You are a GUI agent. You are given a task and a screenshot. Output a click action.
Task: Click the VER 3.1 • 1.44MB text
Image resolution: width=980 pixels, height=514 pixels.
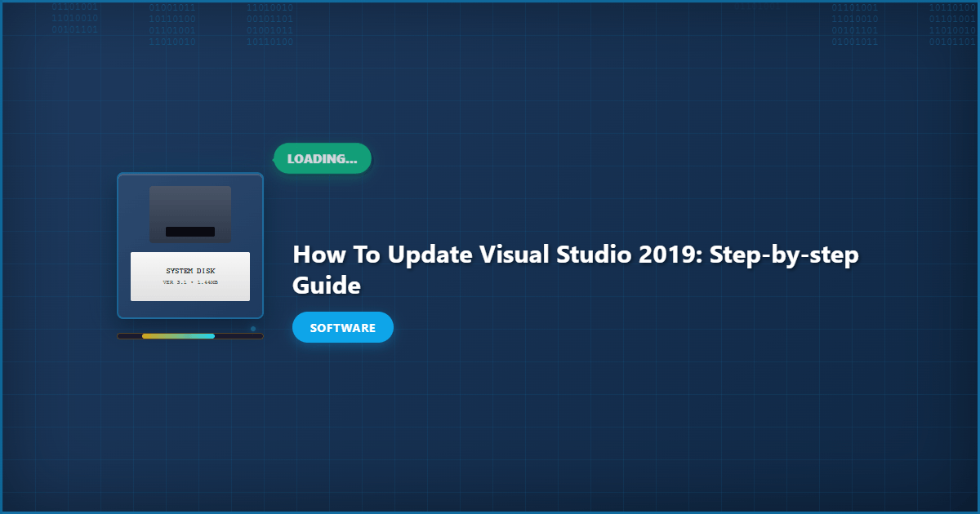190,282
